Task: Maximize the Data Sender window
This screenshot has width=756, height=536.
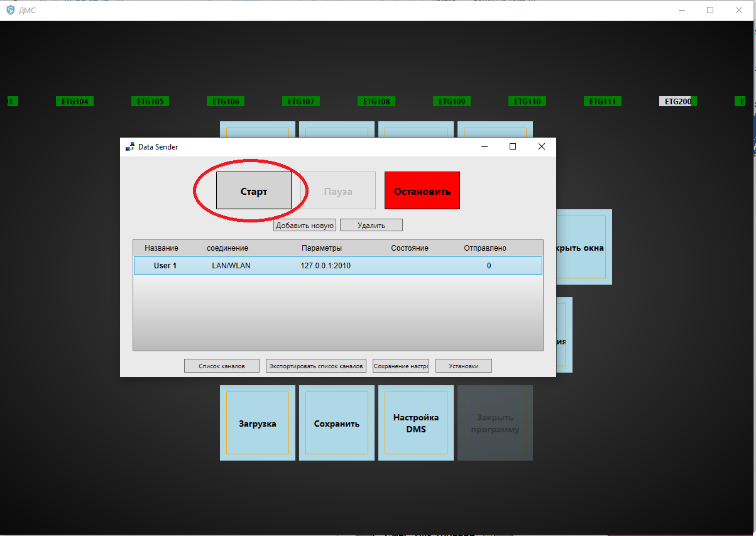Action: (x=513, y=146)
